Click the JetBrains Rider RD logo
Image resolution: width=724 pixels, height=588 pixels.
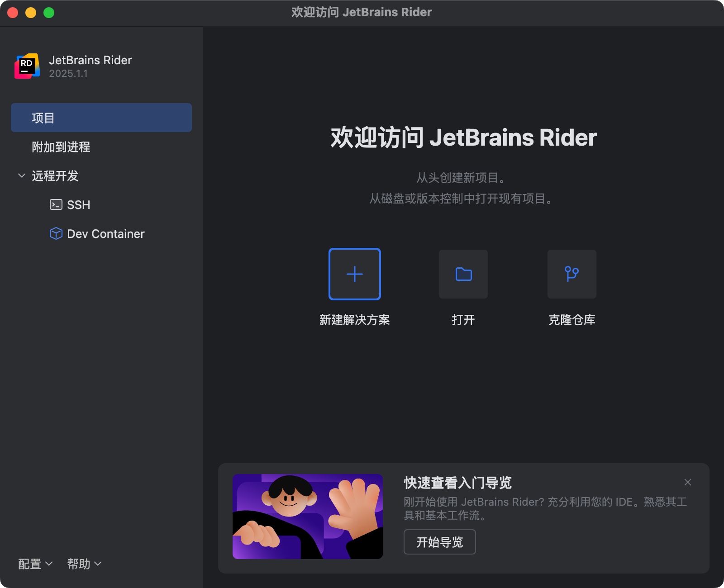pyautogui.click(x=27, y=66)
